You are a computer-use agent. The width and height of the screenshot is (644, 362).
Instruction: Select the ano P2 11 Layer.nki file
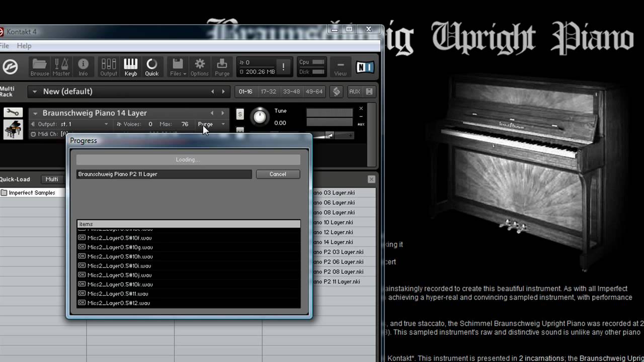(x=337, y=282)
